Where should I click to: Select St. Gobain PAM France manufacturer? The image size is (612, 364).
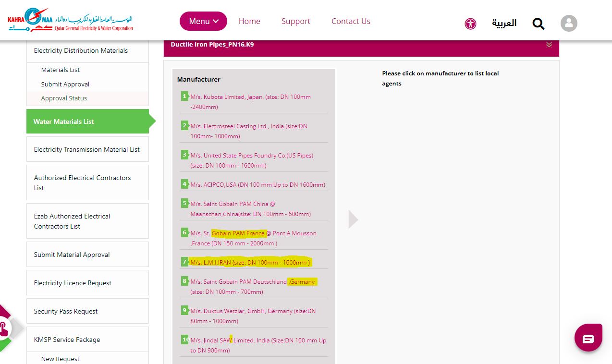tap(253, 238)
